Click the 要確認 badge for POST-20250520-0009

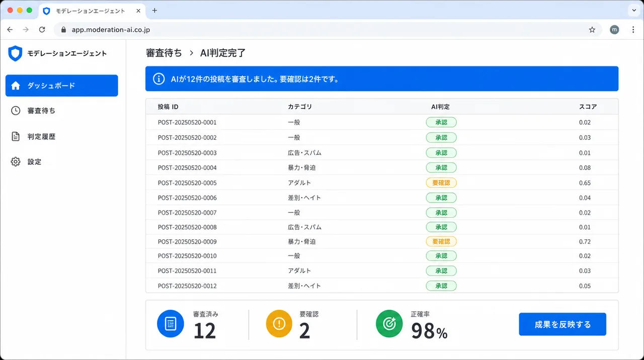click(x=441, y=241)
